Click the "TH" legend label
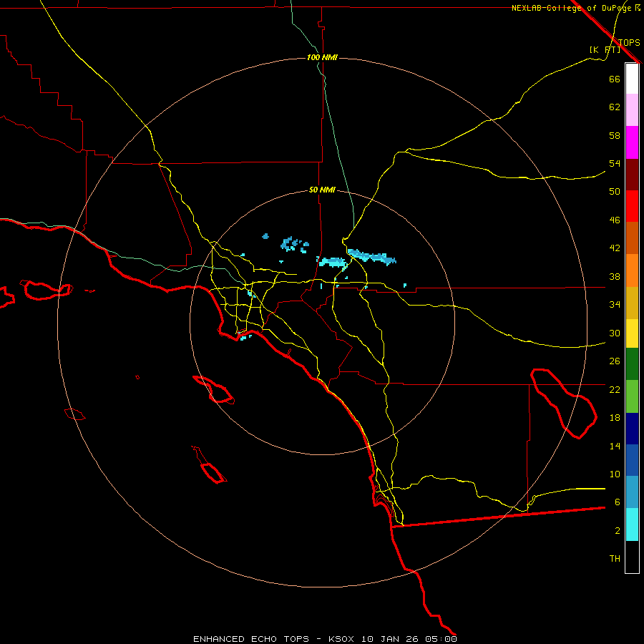Screen dimensions: 644x644 pos(615,559)
